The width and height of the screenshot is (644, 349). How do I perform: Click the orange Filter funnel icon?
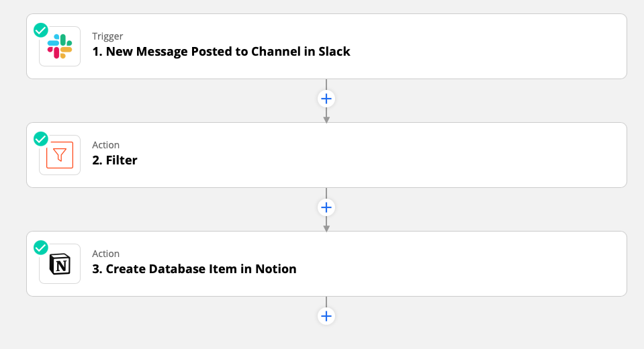(60, 155)
